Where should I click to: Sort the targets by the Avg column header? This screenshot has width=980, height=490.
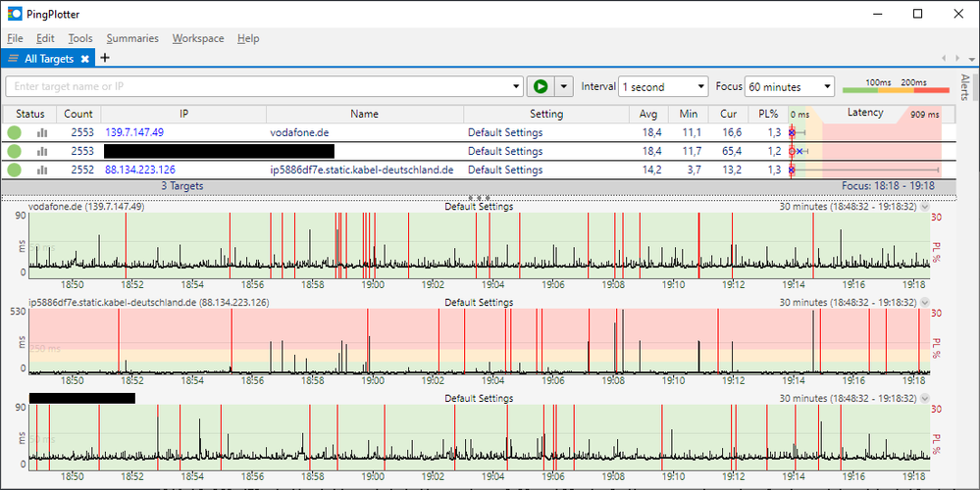click(x=650, y=114)
